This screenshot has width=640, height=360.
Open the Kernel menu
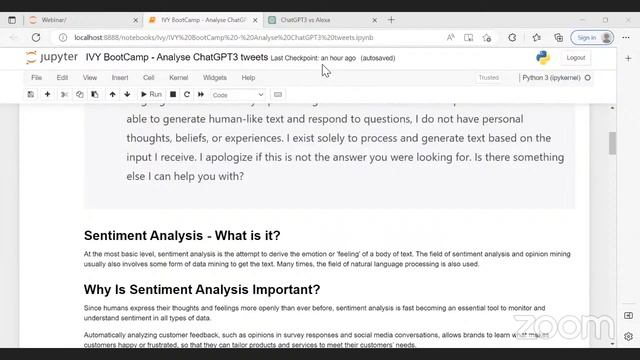coord(179,78)
